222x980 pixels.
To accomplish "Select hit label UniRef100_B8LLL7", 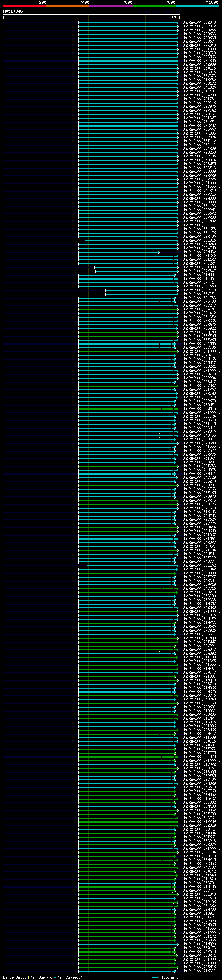I will click(199, 225).
